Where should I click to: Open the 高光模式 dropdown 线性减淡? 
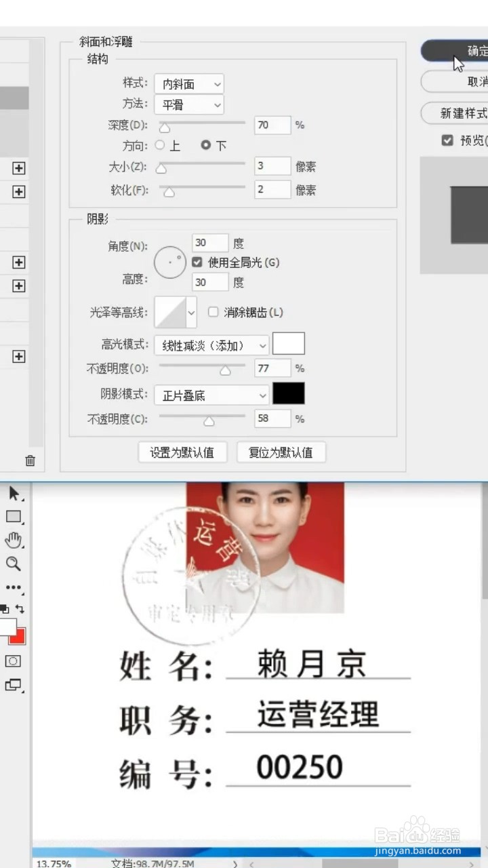point(211,345)
